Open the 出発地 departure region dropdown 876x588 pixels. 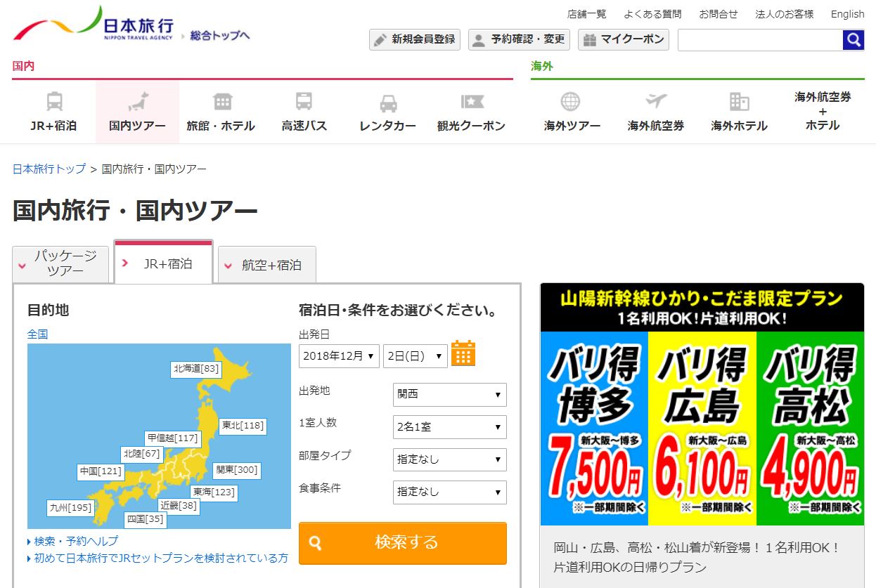coord(449,394)
